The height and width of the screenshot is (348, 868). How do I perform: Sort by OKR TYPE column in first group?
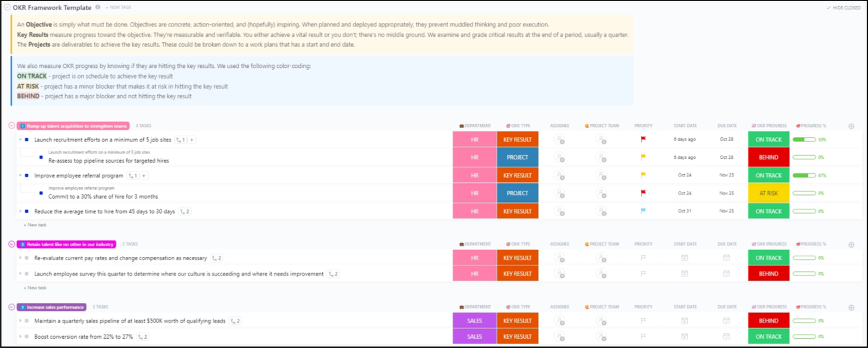[518, 125]
